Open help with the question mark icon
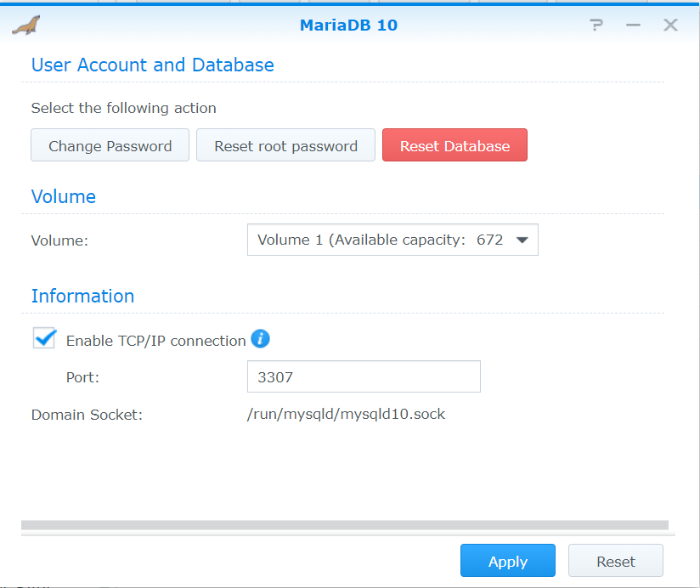700x588 pixels. tap(596, 25)
